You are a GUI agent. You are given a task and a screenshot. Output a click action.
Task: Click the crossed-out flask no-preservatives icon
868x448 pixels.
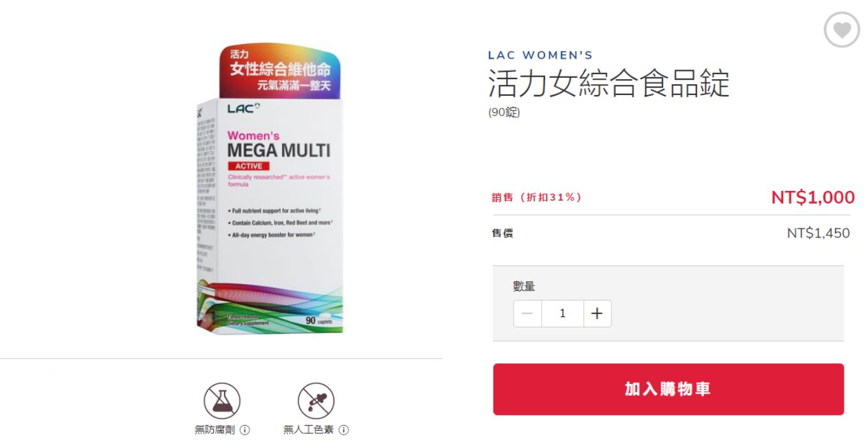click(x=221, y=401)
